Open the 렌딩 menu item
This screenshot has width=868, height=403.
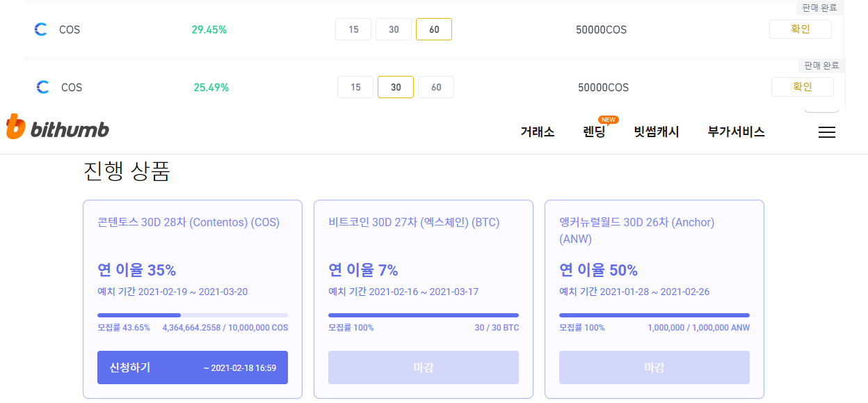[x=594, y=132]
